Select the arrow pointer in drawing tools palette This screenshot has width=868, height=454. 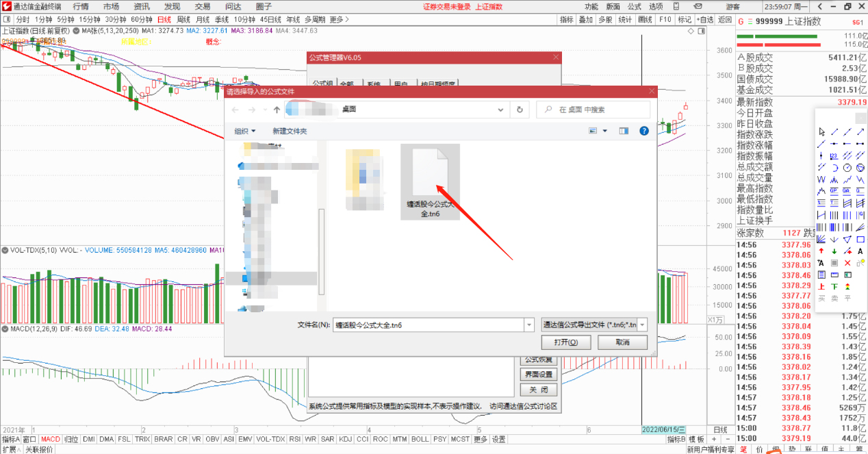[821, 131]
